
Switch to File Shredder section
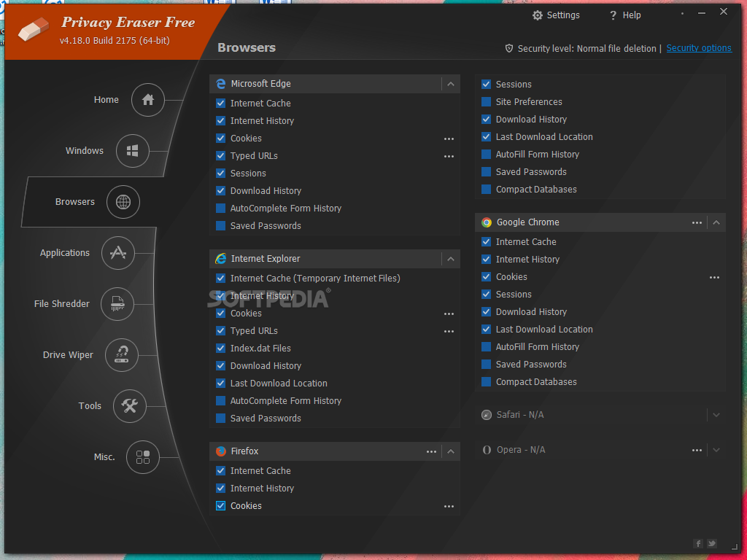click(62, 304)
